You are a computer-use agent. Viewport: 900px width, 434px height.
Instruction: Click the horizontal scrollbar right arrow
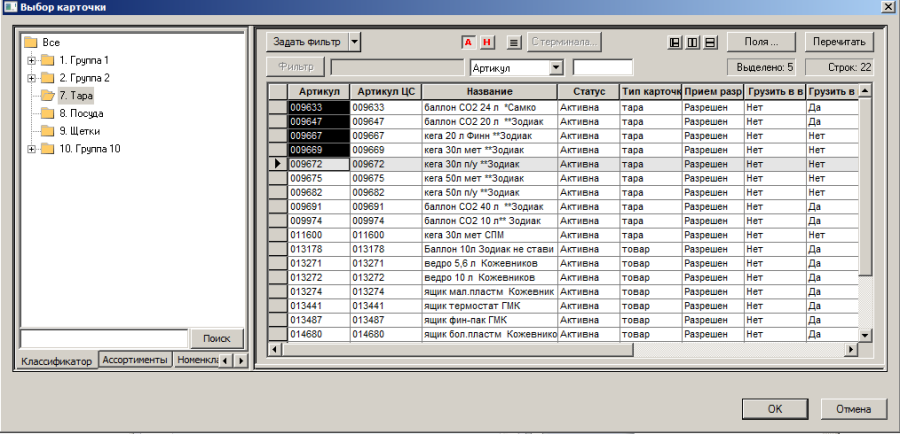pos(851,348)
